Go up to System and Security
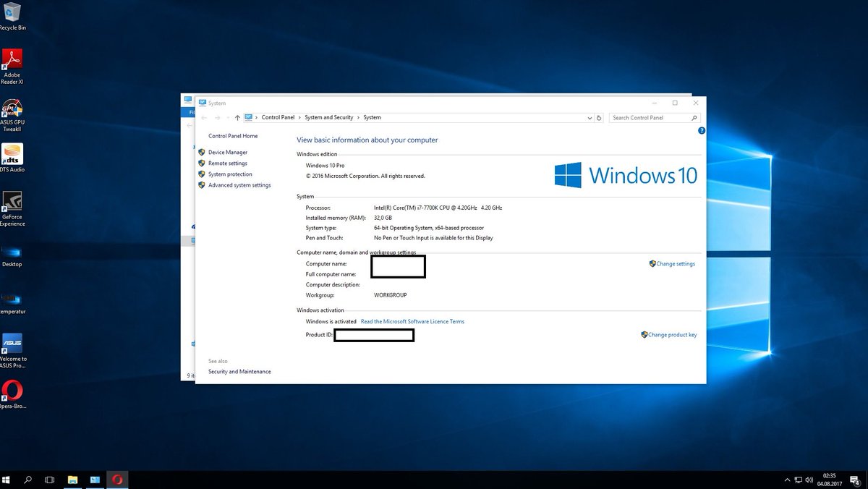The image size is (868, 489). click(x=237, y=117)
